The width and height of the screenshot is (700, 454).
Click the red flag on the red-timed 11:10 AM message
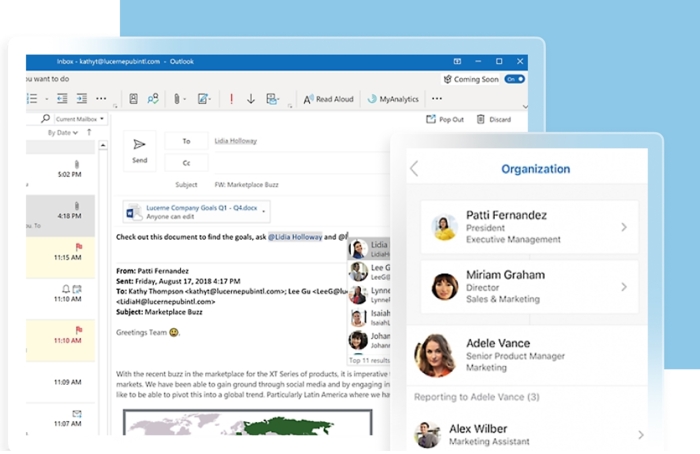coord(79,330)
